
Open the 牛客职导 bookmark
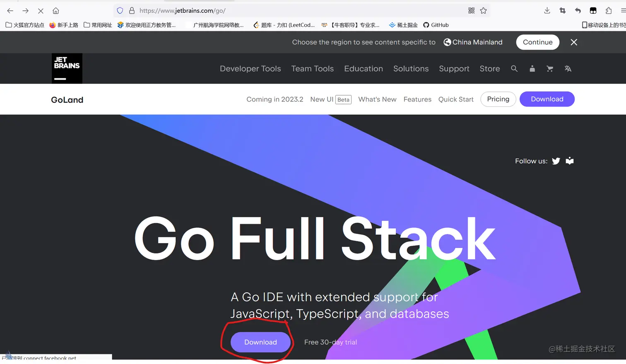point(351,25)
